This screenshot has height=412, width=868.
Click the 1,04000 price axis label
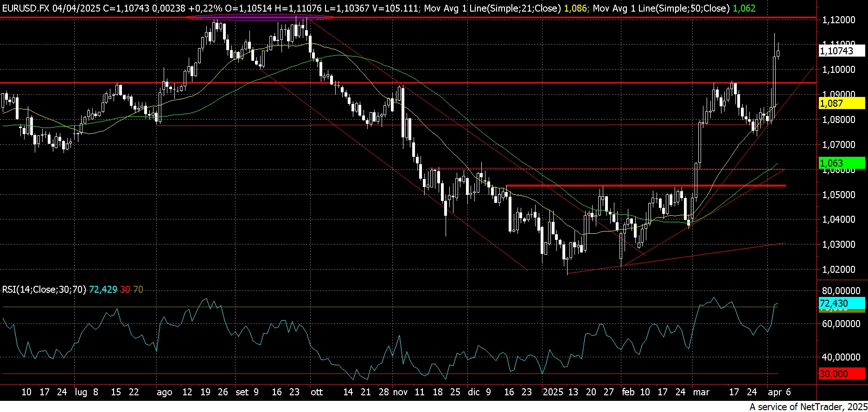[838, 219]
